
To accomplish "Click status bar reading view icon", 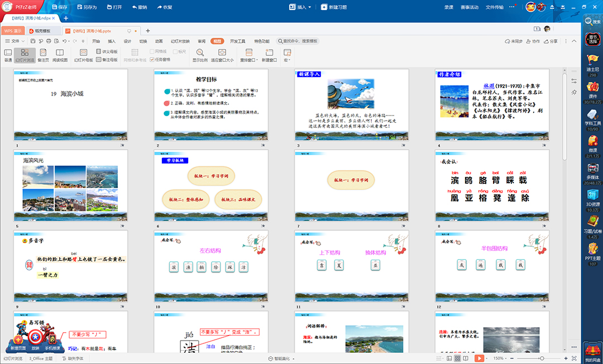I will 465,358.
